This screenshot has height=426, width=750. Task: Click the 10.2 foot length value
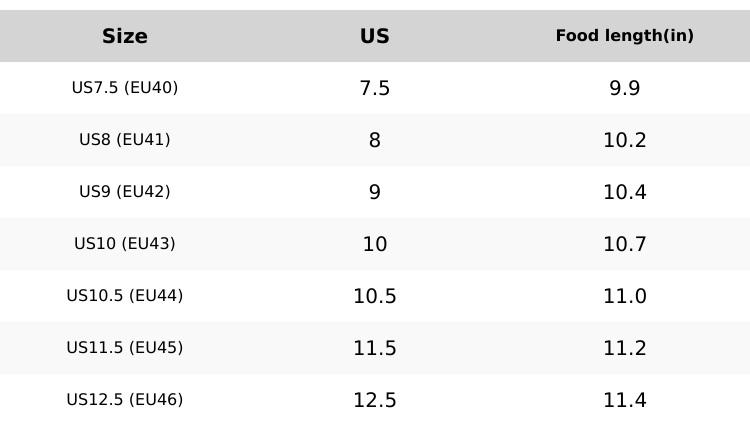tap(625, 140)
